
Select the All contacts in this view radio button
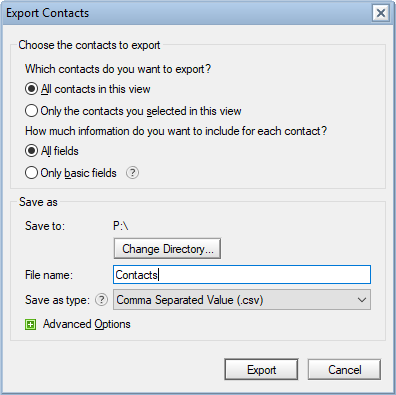(x=31, y=89)
